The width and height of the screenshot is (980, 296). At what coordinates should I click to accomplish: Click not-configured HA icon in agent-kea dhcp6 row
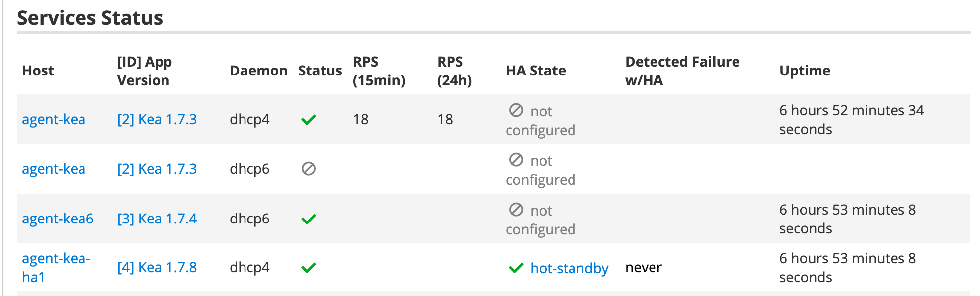pos(516,160)
